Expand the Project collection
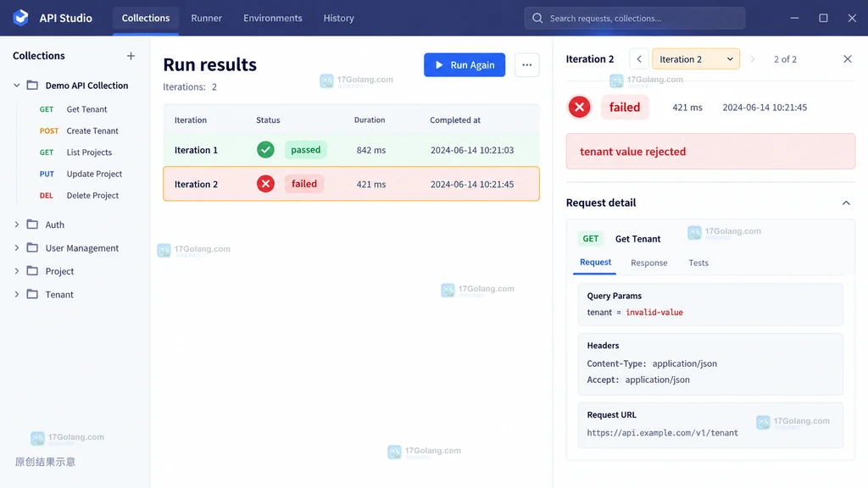The width and height of the screenshot is (868, 488). point(17,271)
